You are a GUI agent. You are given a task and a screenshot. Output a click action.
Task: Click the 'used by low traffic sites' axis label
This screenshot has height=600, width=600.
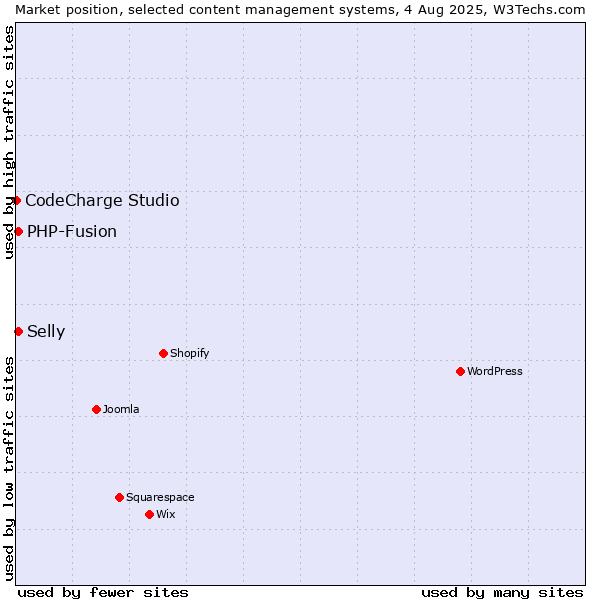(8, 469)
